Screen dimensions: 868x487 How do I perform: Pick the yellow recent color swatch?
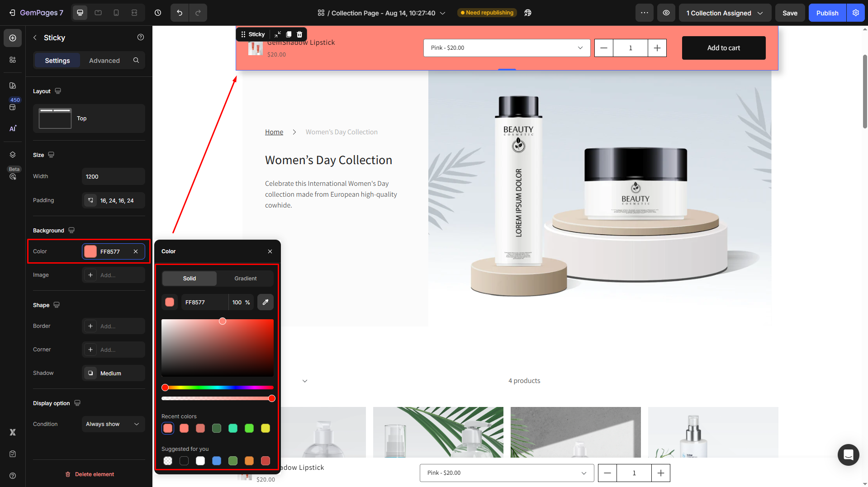pyautogui.click(x=266, y=428)
